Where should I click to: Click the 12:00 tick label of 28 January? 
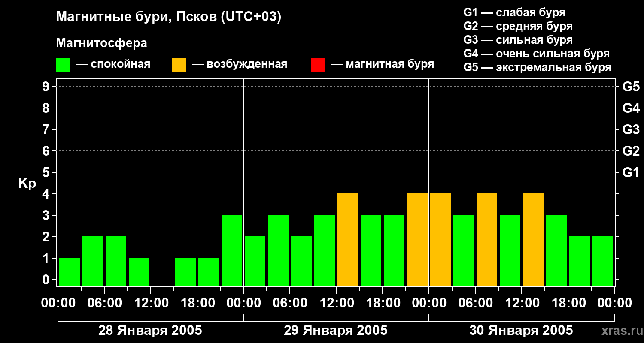151,303
